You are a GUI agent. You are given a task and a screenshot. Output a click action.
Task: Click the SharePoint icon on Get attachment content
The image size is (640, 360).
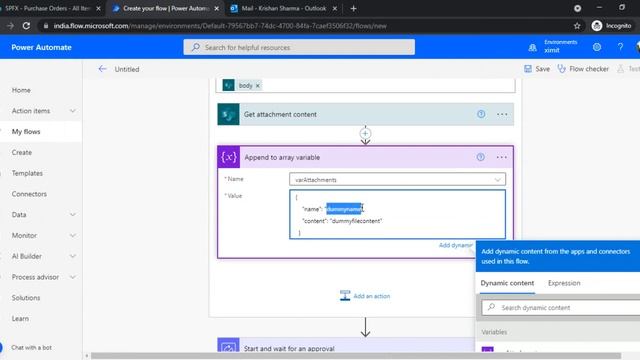click(x=228, y=114)
